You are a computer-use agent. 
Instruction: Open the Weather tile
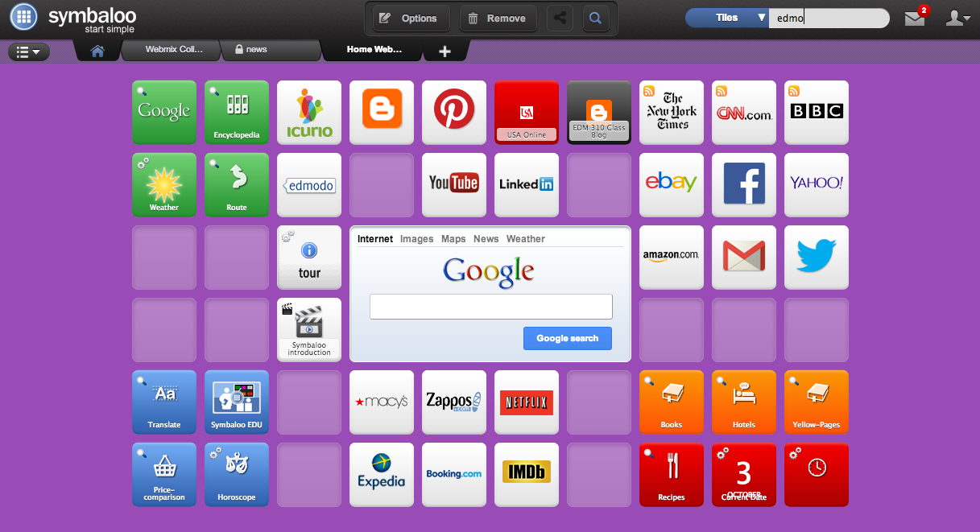click(x=164, y=185)
